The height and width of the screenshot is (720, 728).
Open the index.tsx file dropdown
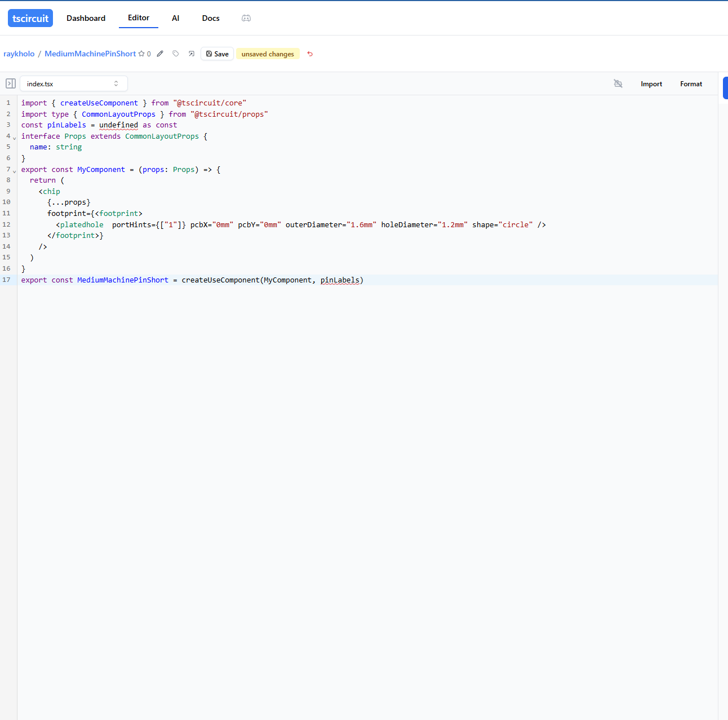[73, 84]
